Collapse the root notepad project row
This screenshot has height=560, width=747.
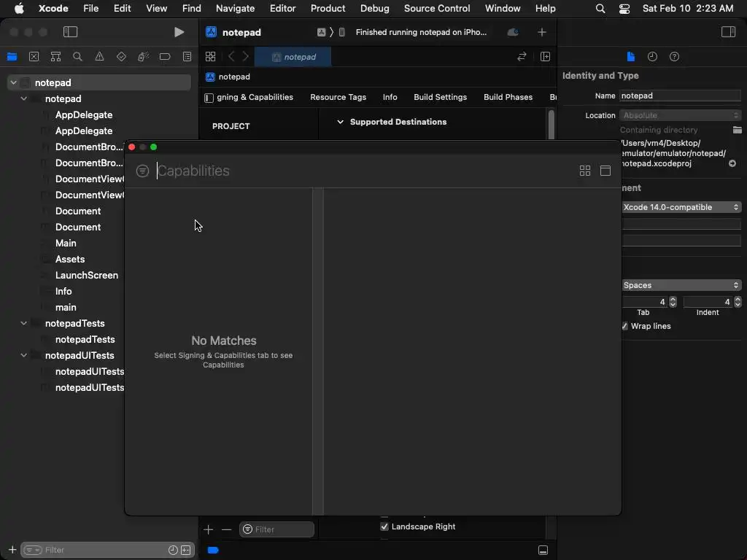[x=14, y=82]
